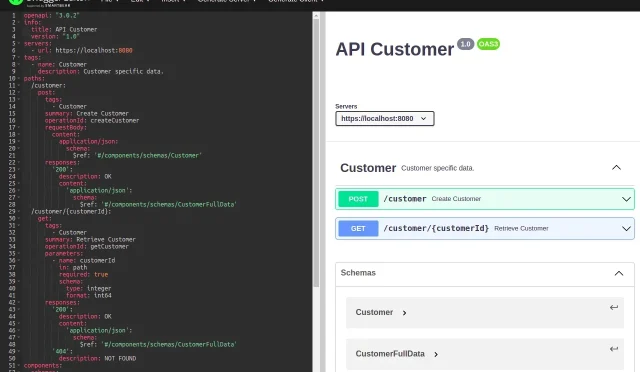Click the editor vertical scrollbar thumb
The height and width of the screenshot is (372, 640).
coord(316,153)
